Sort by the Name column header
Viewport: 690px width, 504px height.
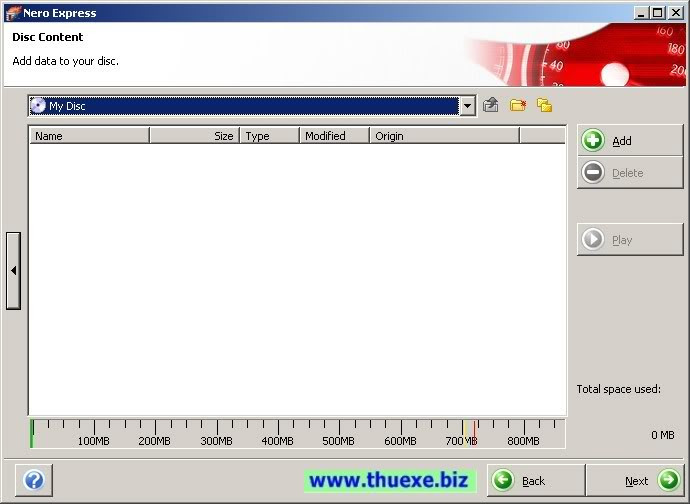pyautogui.click(x=89, y=136)
